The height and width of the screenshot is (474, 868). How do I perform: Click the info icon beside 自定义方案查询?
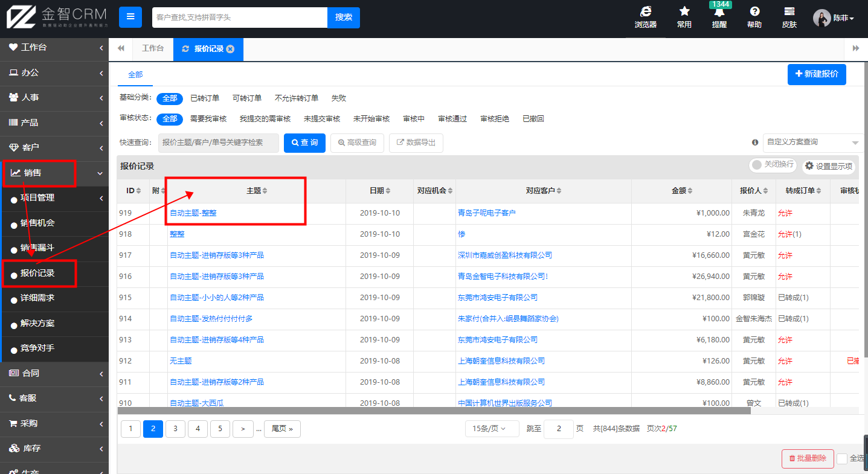(755, 143)
